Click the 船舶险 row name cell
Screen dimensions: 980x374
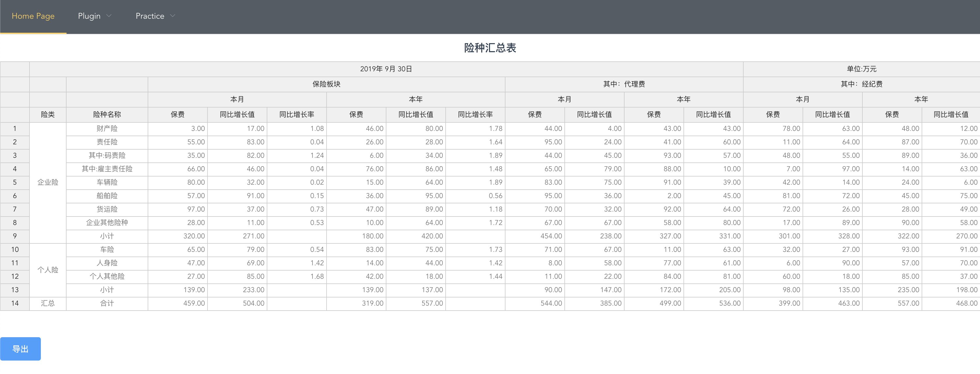(107, 196)
